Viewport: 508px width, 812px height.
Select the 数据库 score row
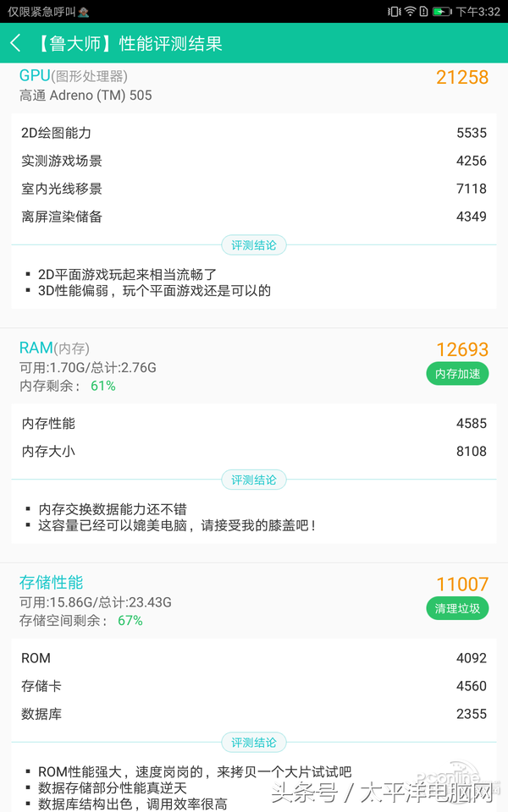254,714
